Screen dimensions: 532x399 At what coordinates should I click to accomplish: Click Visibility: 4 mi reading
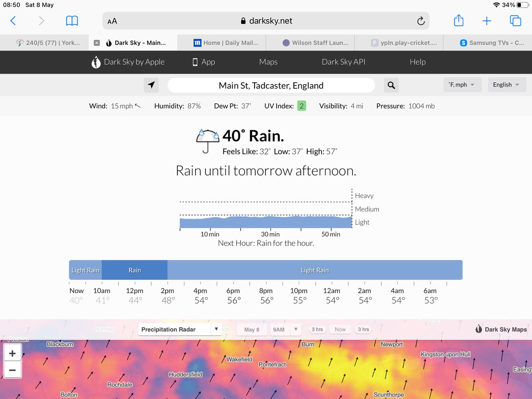pyautogui.click(x=341, y=106)
